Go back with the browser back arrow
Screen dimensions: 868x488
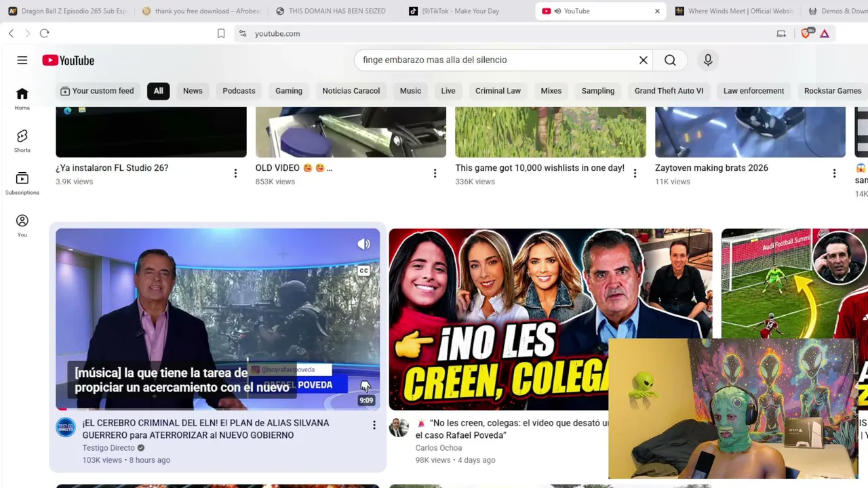click(11, 33)
